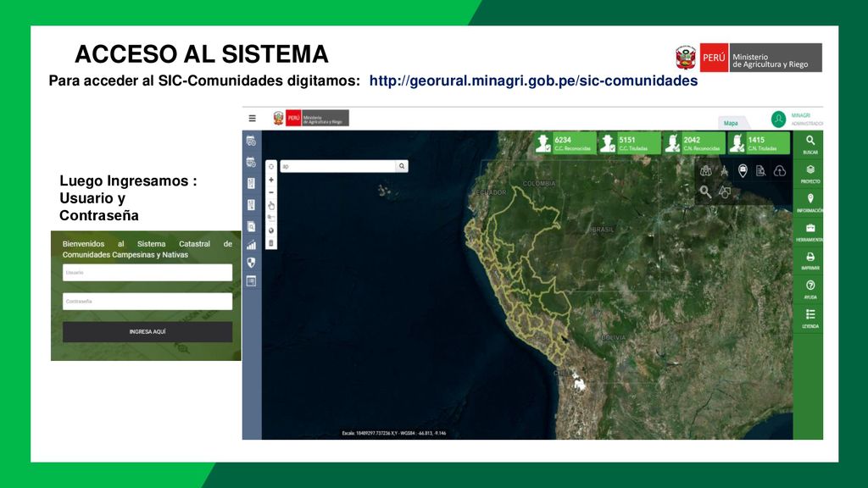Open bar chart statistics sidebar icon
This screenshot has width=868, height=488.
251,245
